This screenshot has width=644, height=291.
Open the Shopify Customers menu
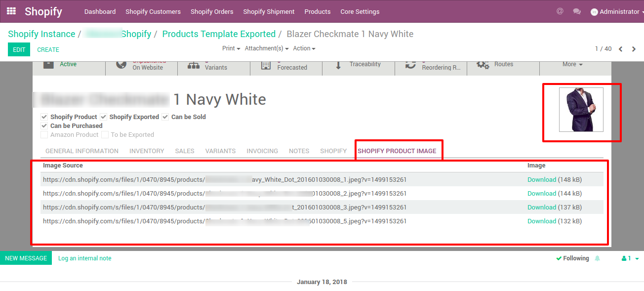click(x=153, y=11)
